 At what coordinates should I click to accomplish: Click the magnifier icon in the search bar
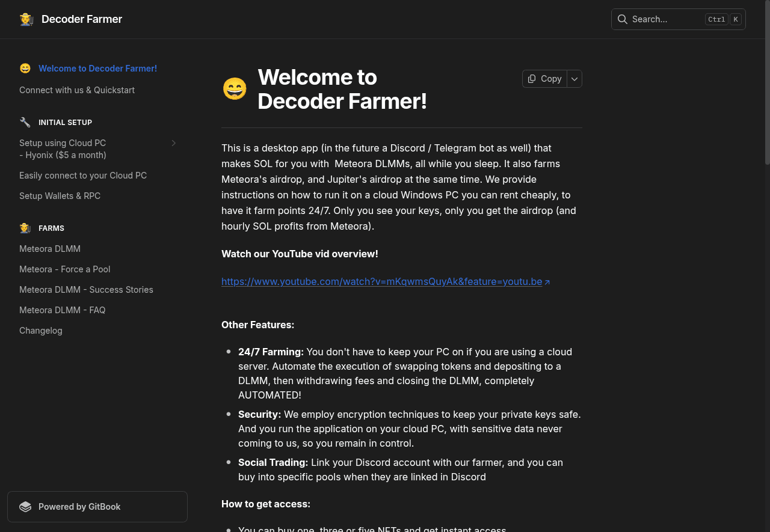coord(623,19)
